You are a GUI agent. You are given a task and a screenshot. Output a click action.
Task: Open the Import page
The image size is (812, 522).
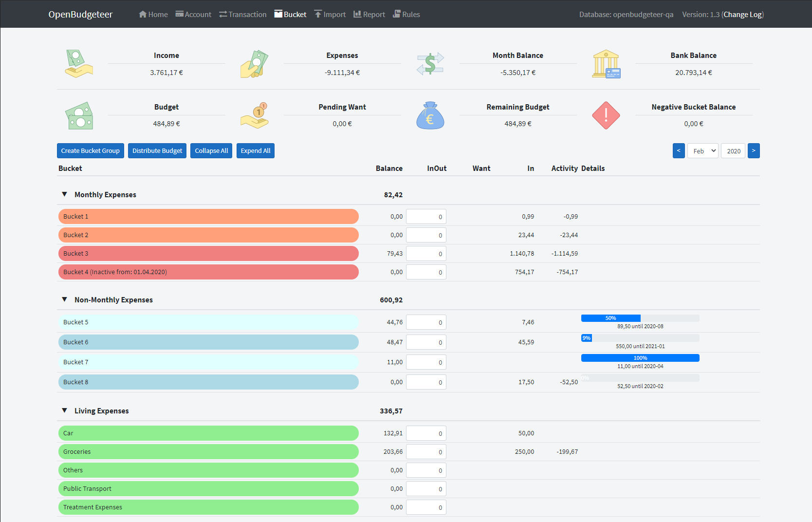(x=330, y=14)
